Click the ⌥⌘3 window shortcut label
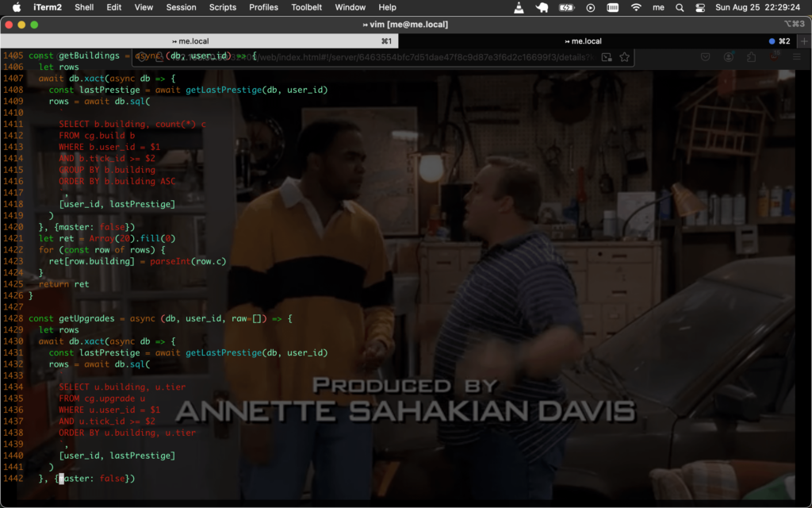Image resolution: width=812 pixels, height=508 pixels. pos(795,24)
